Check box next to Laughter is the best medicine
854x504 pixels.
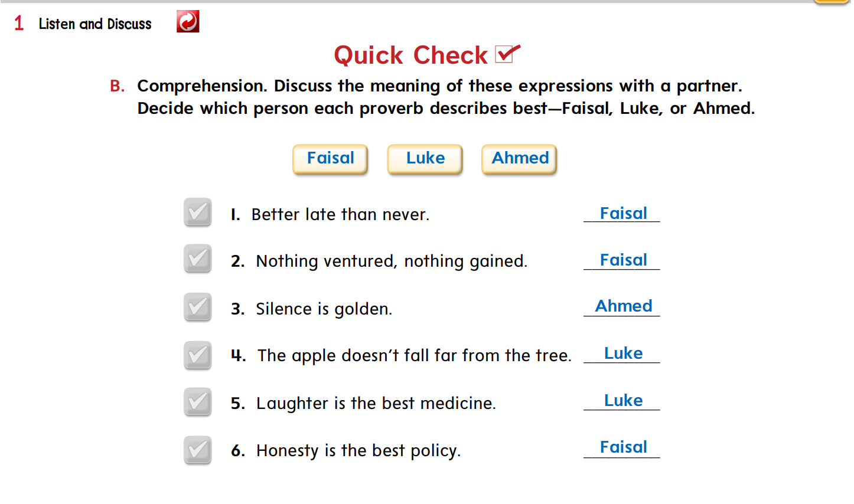click(x=197, y=402)
